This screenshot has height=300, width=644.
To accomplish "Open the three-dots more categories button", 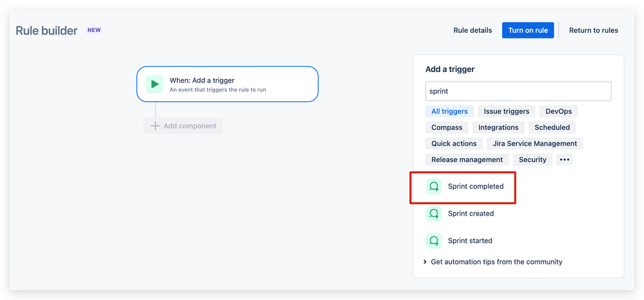I will pos(565,160).
